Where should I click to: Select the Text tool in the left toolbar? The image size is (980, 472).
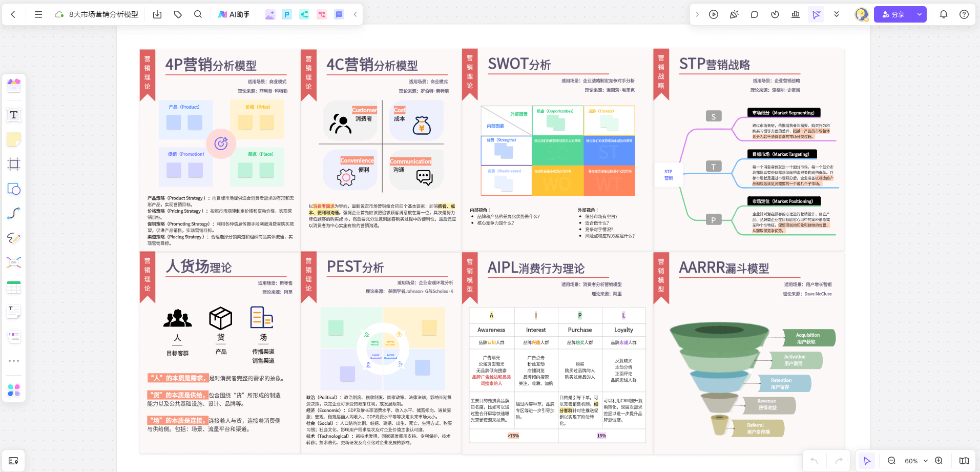tap(13, 115)
